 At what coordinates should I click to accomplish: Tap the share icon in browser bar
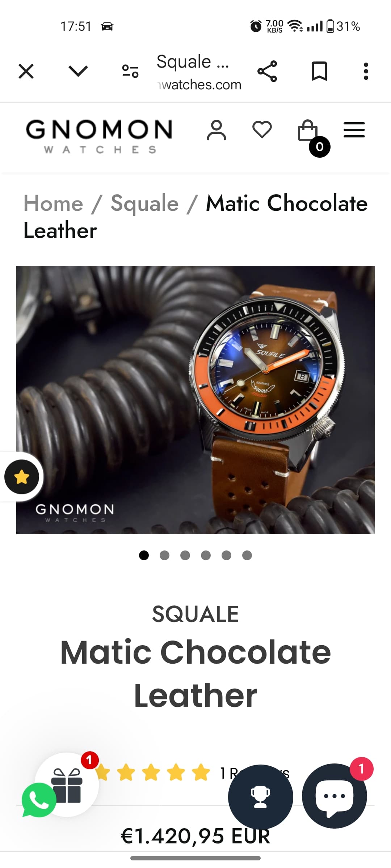pyautogui.click(x=267, y=71)
